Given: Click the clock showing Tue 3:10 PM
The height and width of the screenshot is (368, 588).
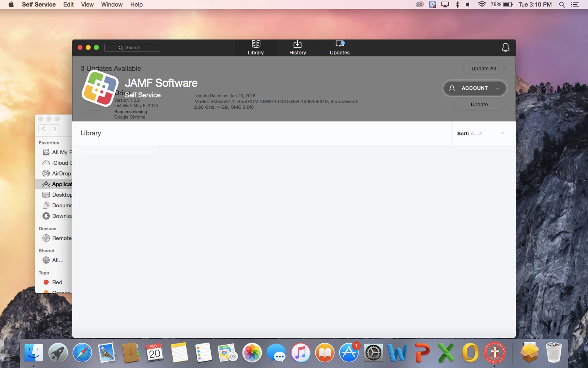Looking at the screenshot, I should click(x=535, y=4).
